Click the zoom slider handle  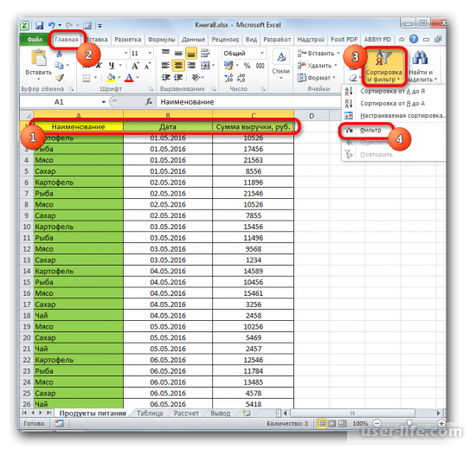click(409, 423)
